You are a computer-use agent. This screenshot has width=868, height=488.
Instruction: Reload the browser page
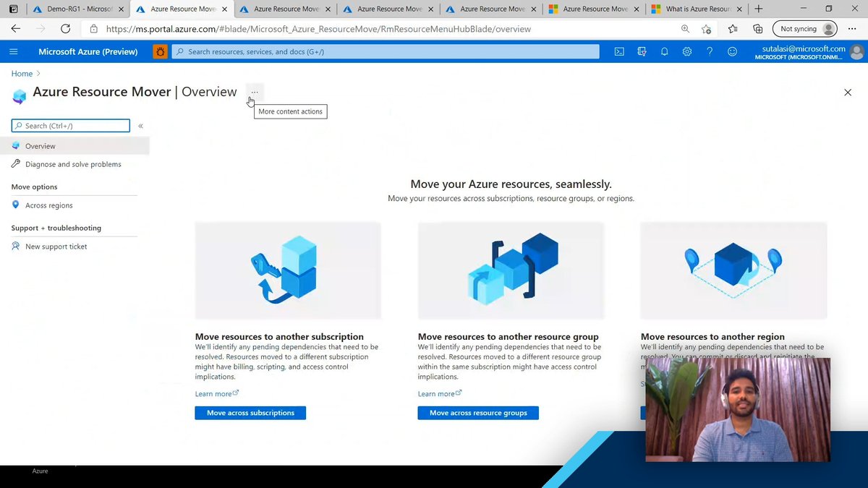65,29
